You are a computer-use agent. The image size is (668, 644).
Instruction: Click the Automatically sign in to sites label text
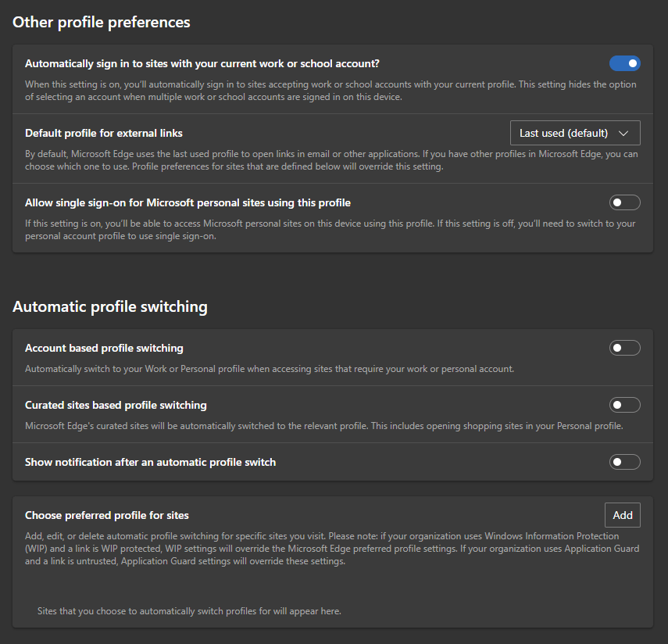click(202, 63)
